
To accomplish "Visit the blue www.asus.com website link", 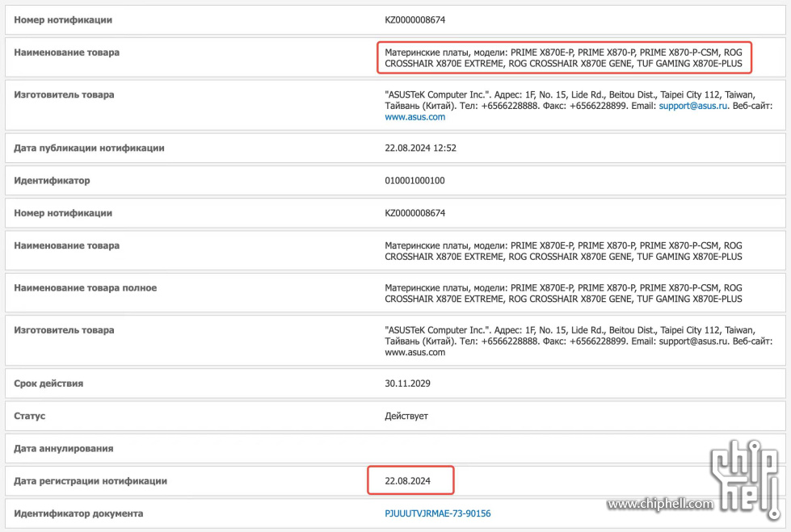I will pyautogui.click(x=414, y=117).
